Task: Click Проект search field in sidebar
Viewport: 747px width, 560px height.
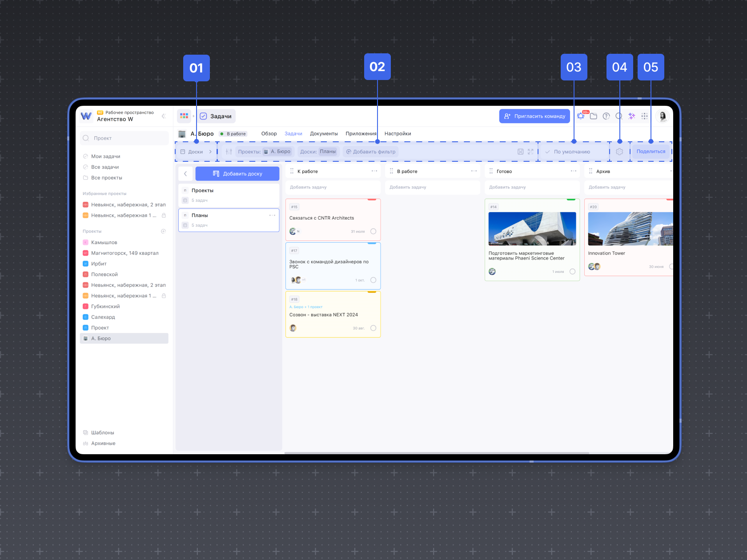Action: point(124,138)
